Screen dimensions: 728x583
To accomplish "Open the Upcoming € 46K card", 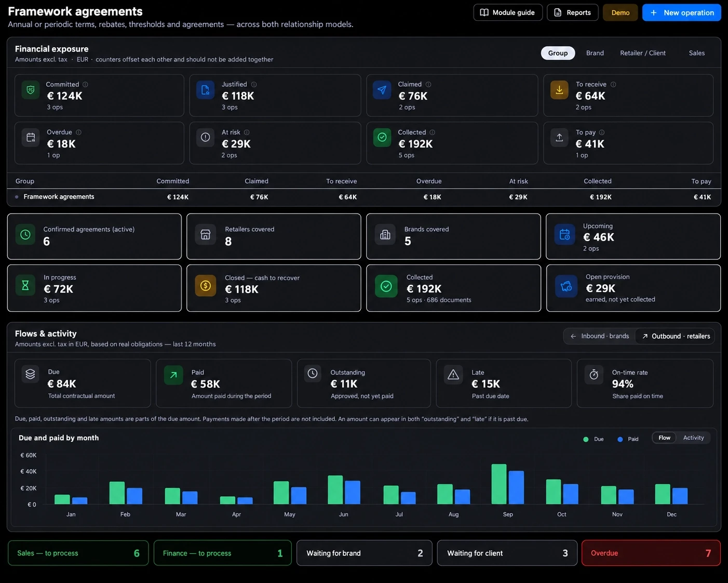I will tap(633, 236).
